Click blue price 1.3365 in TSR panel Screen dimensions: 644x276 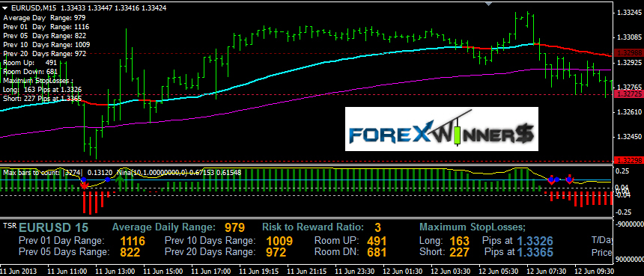coord(535,252)
